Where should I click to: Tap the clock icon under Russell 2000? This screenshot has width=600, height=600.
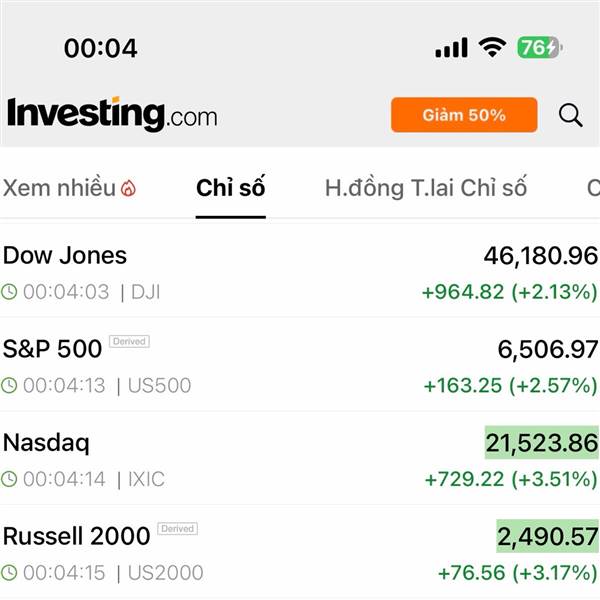coord(10,573)
